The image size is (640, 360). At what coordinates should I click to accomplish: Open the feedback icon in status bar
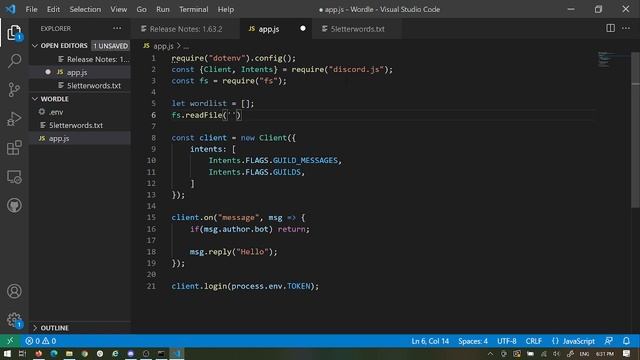coord(609,341)
